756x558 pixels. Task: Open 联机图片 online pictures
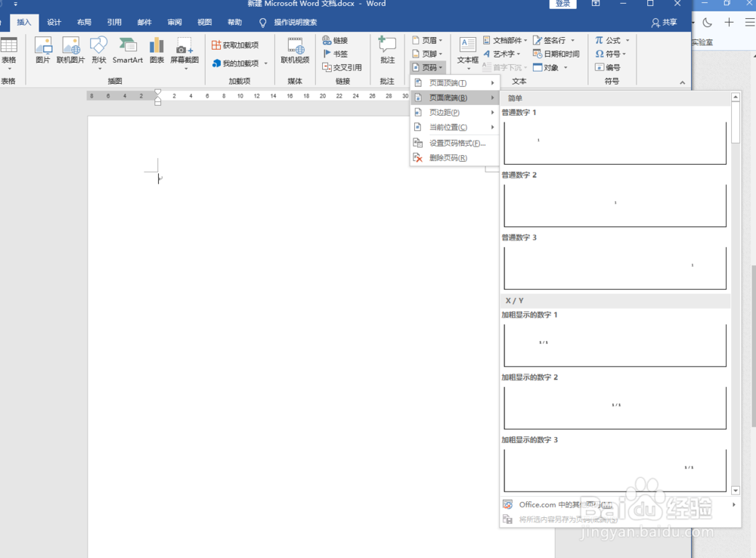(x=70, y=51)
